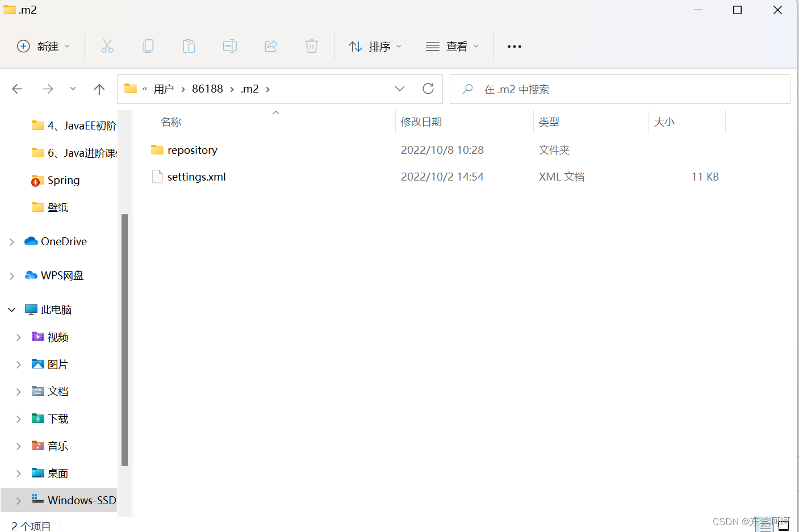Open the 排序 sorting menu
This screenshot has height=532, width=799.
click(375, 46)
